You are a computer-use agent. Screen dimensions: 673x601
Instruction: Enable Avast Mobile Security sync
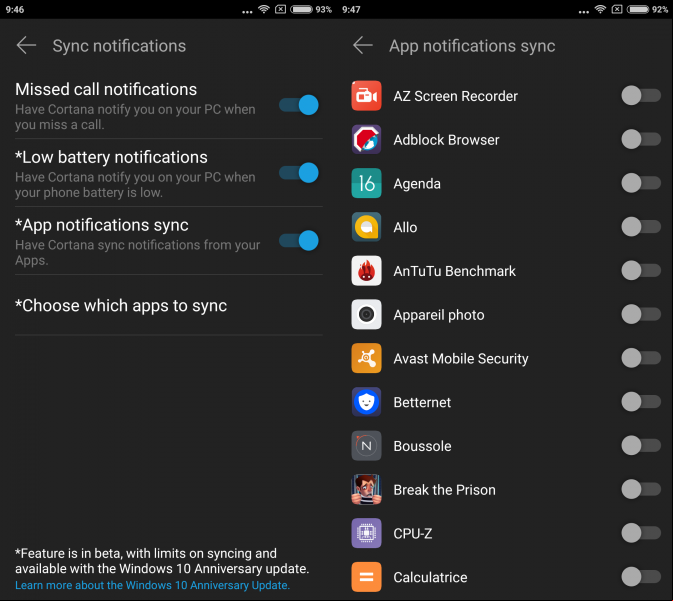tap(641, 358)
